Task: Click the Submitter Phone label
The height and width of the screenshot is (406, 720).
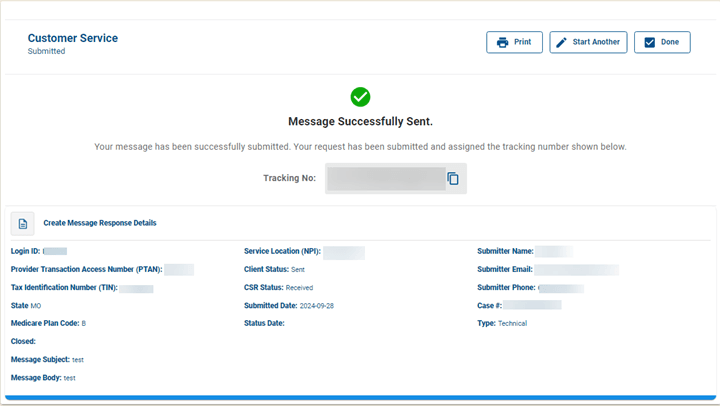Action: tap(506, 288)
